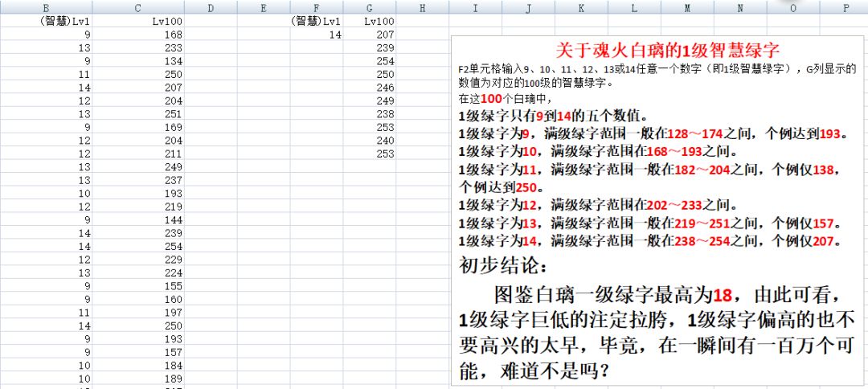Click the conclusion line starting 图鉴白璃一级绿字
This screenshot has width=868, height=389.
669,295
